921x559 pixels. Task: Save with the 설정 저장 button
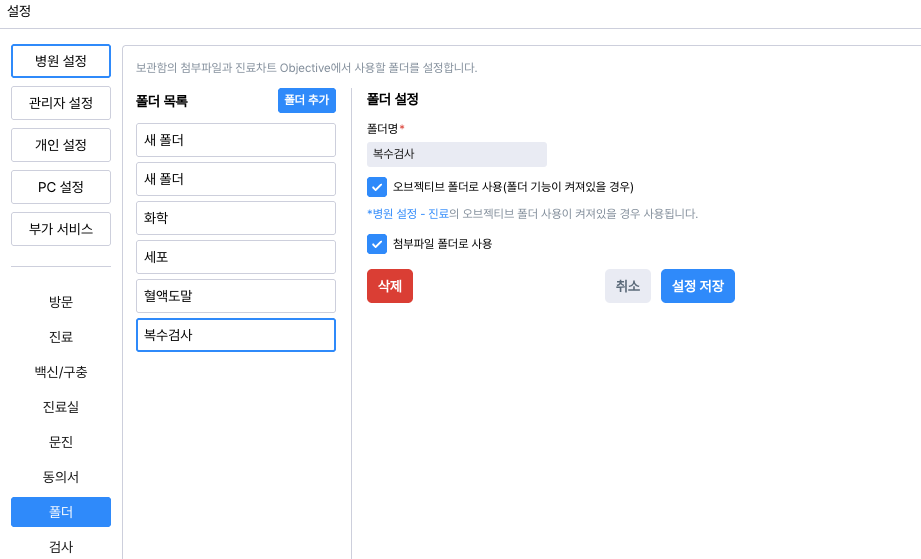coord(697,286)
